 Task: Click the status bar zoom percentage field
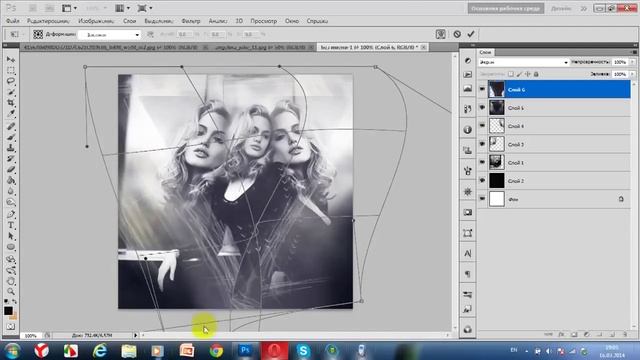click(x=31, y=336)
